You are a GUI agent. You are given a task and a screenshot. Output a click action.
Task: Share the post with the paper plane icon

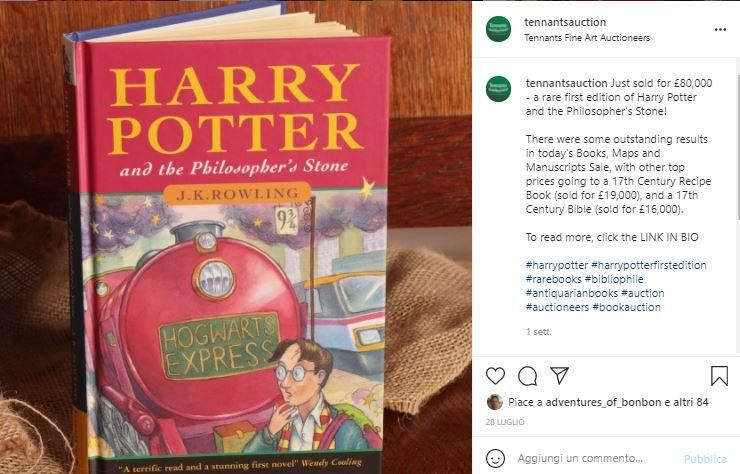click(560, 376)
